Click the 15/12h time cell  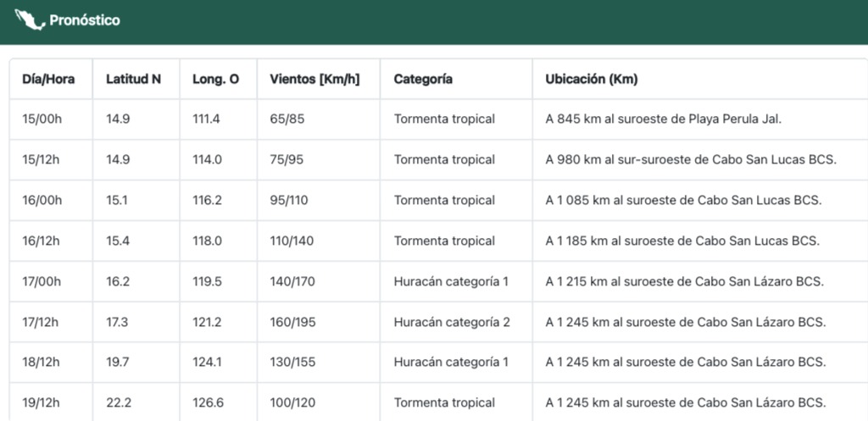[42, 159]
